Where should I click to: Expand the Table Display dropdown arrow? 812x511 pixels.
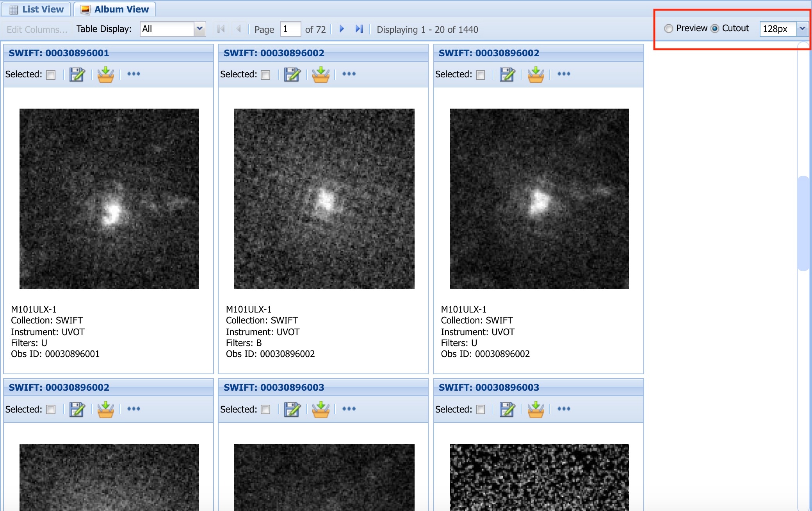click(x=199, y=29)
